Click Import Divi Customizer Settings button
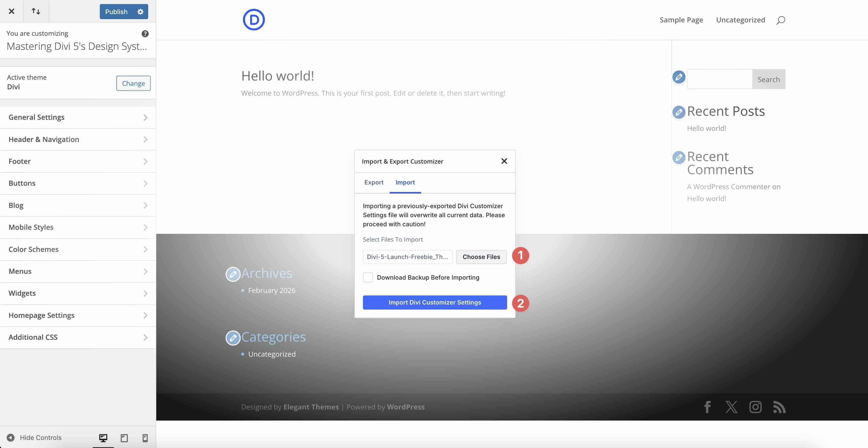868x448 pixels. 434,302
